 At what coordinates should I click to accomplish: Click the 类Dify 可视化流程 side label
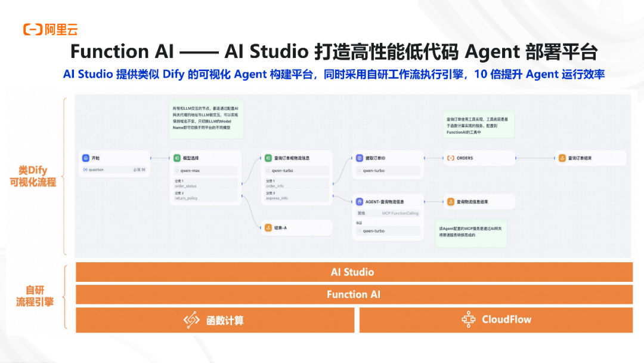click(x=33, y=176)
